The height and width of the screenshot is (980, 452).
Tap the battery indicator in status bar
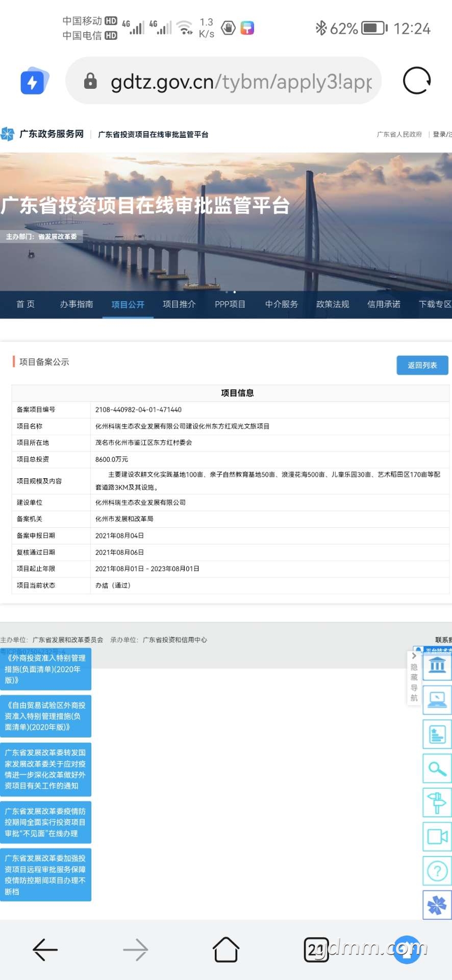pyautogui.click(x=374, y=28)
